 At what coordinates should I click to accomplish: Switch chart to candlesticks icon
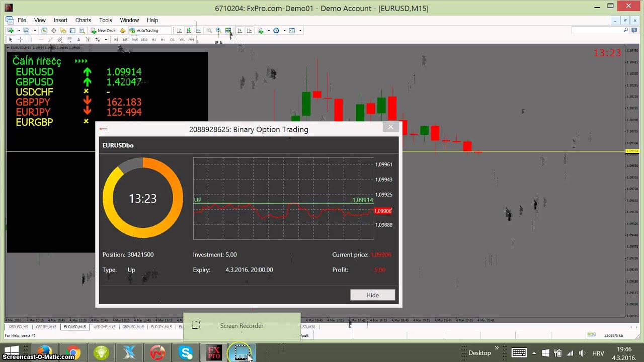(x=189, y=31)
